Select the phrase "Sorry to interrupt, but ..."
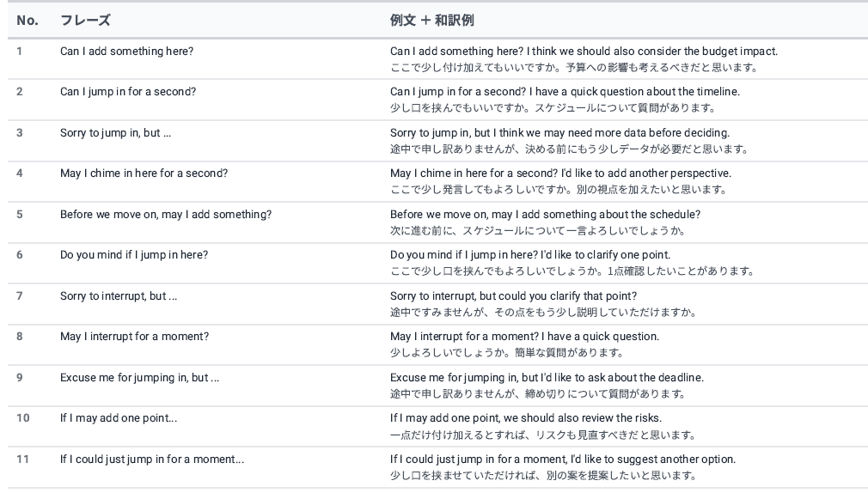Screen dimensions: 868x493 (119, 296)
